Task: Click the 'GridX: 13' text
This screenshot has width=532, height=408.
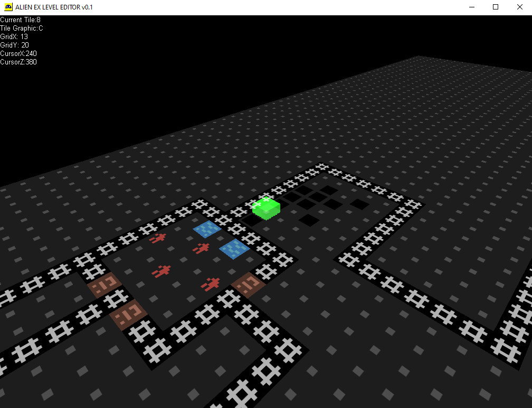Action: 14,36
